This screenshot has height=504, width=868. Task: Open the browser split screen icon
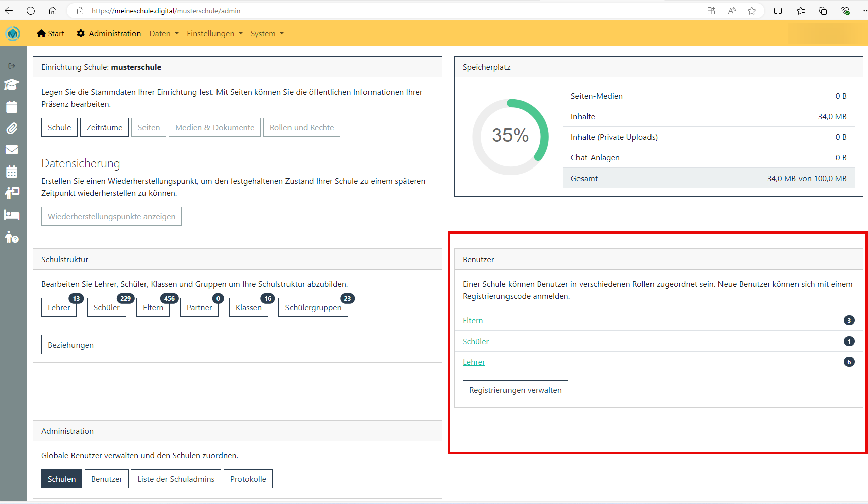click(778, 11)
